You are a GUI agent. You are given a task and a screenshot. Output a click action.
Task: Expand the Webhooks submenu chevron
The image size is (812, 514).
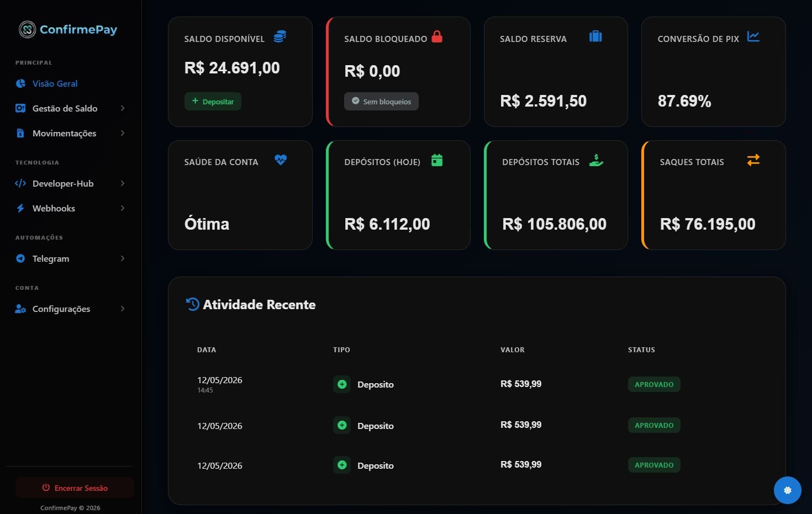[123, 208]
